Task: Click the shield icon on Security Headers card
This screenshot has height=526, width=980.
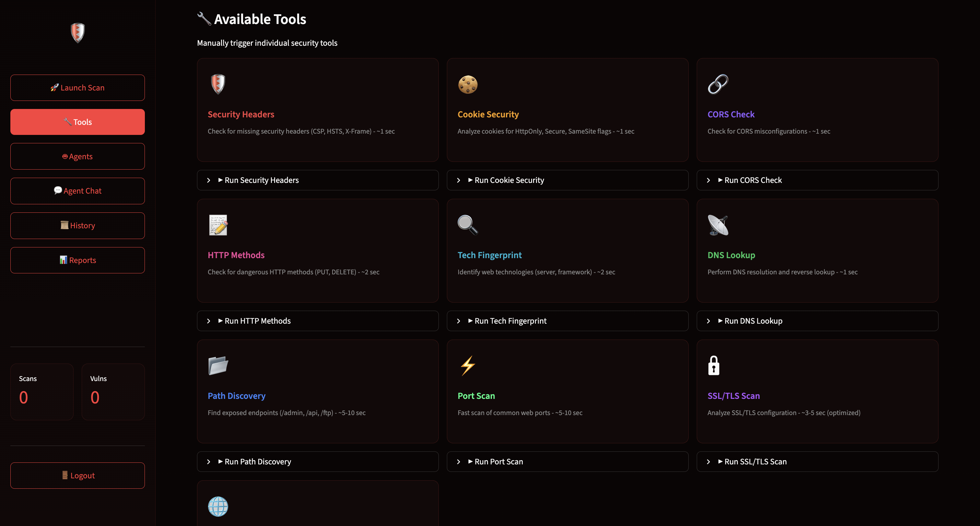Action: coord(218,84)
